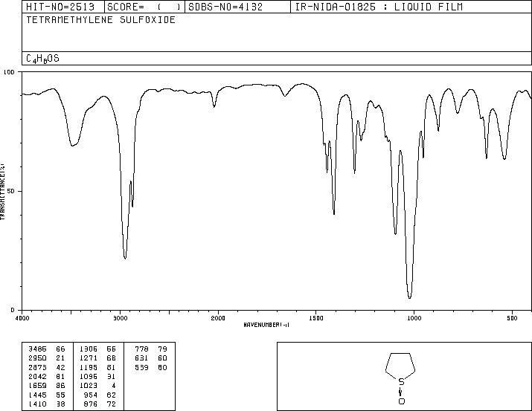Click the 539 entry in peak table
This screenshot has width=532, height=411.
point(141,367)
